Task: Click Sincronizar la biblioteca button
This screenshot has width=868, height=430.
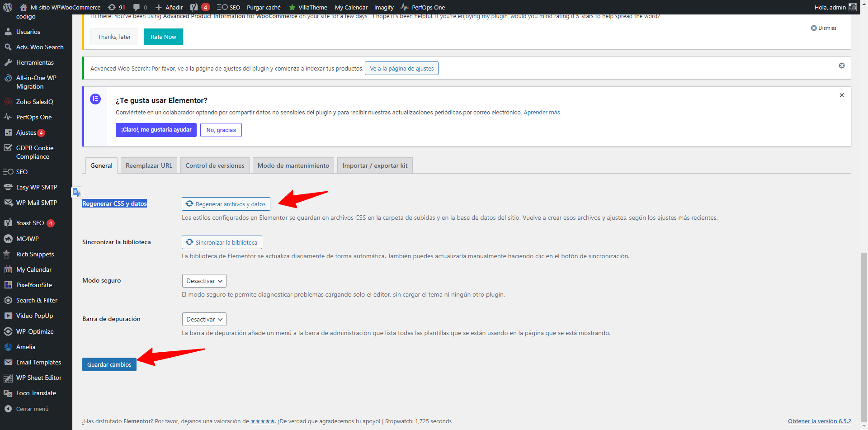Action: (222, 242)
